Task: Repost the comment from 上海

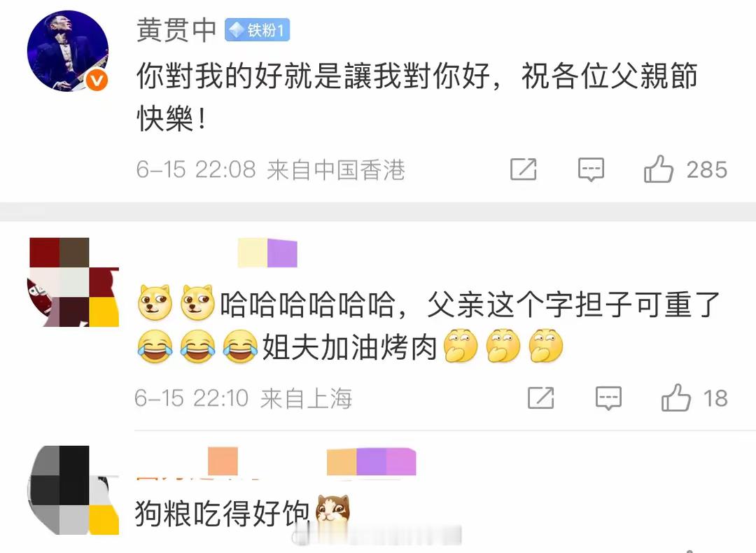Action: click(x=541, y=398)
